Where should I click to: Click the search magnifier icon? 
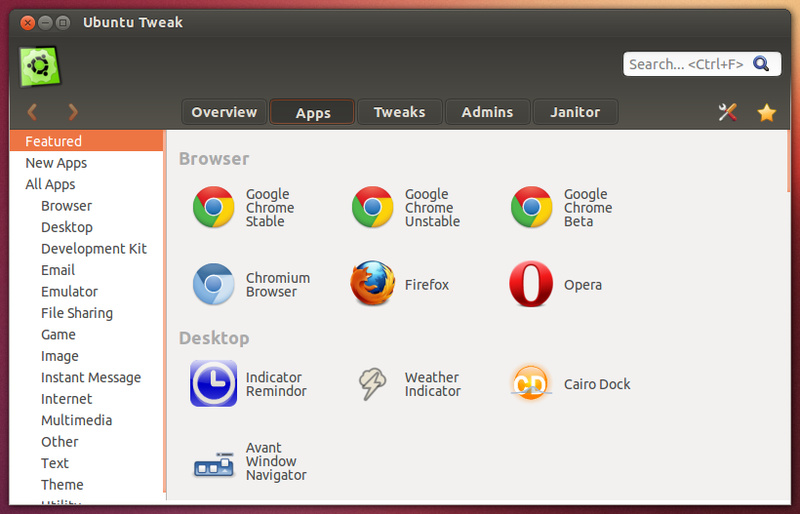coord(761,64)
